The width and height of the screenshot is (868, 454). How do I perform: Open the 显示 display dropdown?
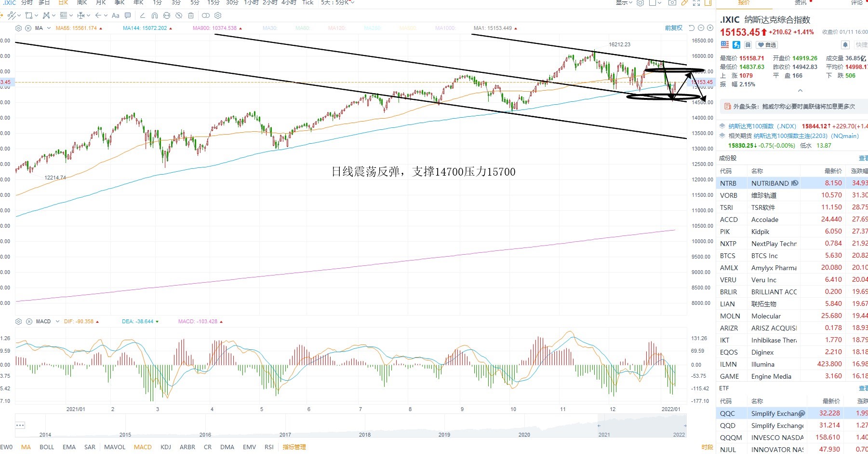coord(624,3)
